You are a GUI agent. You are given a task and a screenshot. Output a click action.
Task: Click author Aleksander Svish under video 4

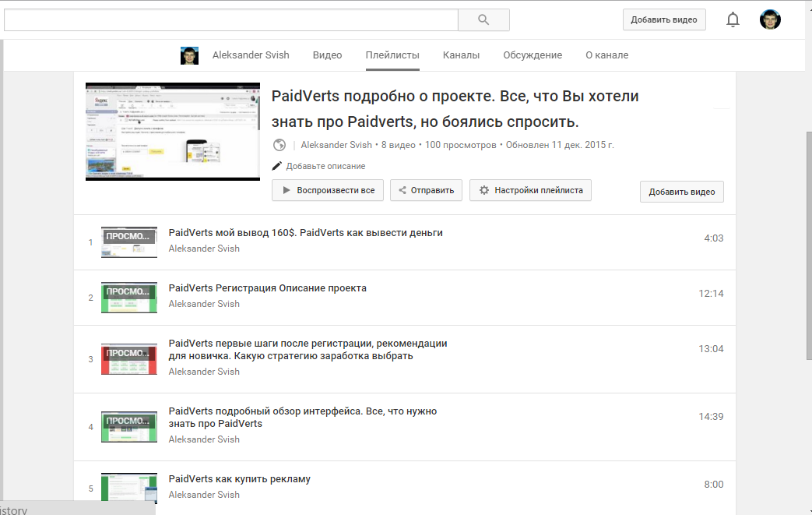point(204,439)
